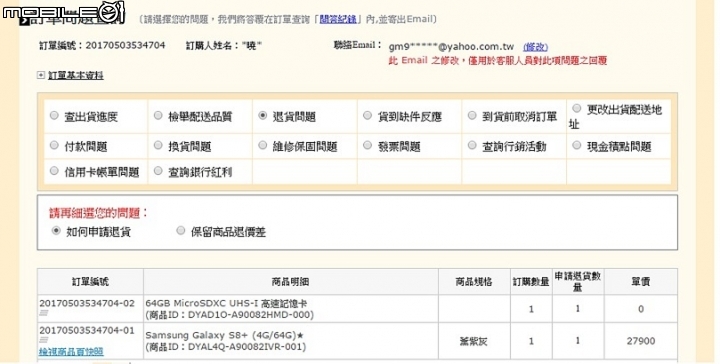The image size is (720, 364).
Task: Choose the 保留商品退價差 sub-option
Action: point(181,231)
